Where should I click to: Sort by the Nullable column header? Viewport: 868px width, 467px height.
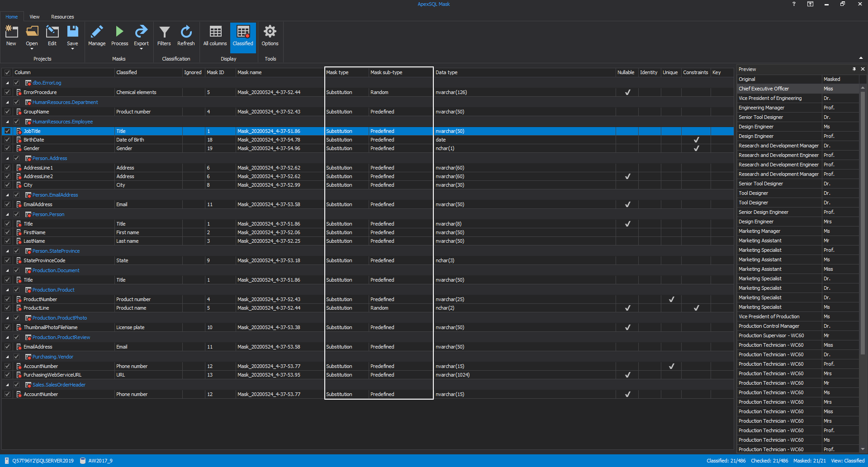pos(626,72)
